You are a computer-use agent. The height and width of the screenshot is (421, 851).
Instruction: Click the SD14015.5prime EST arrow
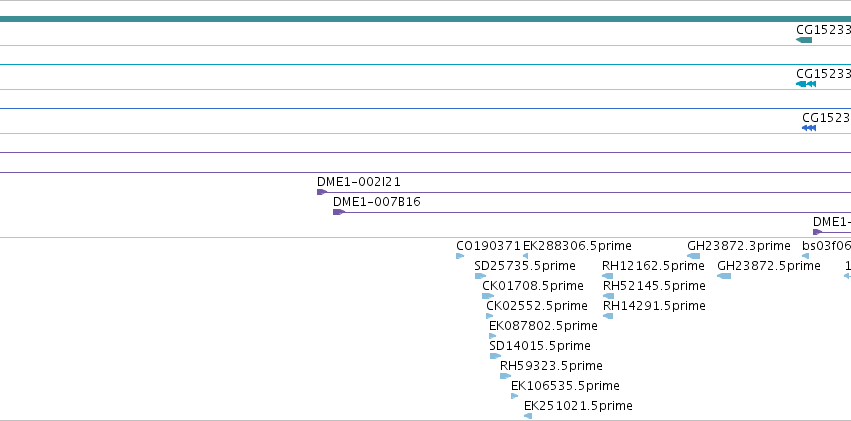point(495,356)
